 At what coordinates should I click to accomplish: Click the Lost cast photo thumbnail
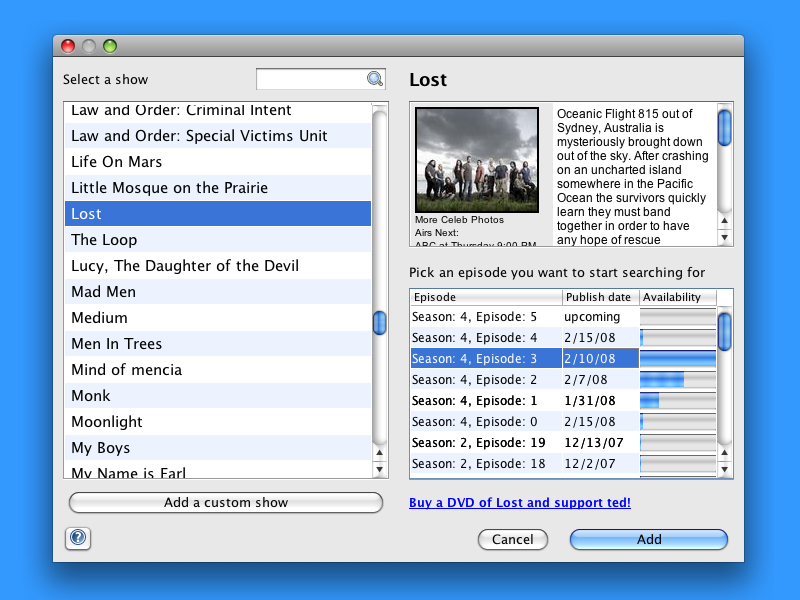tap(477, 160)
